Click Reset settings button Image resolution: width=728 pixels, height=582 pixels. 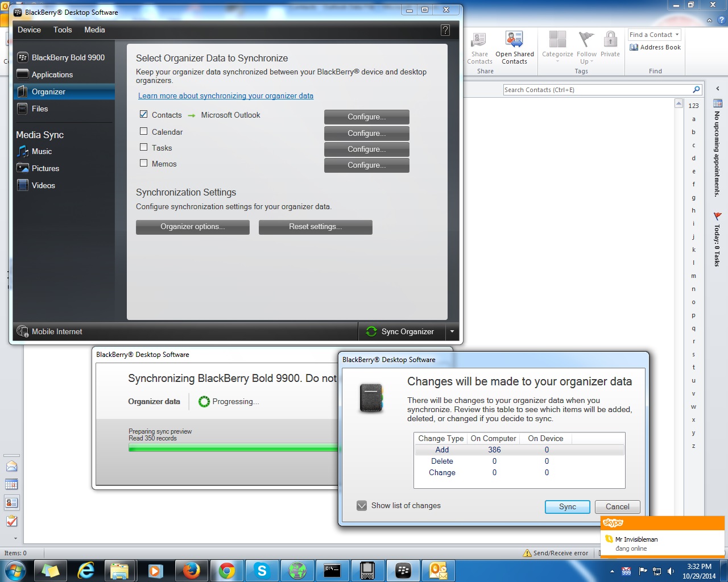click(x=315, y=227)
